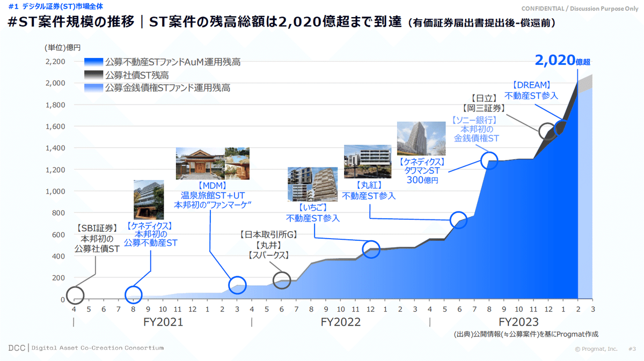Screen dimensions: 644x361
Task: Click the DCC Digital Asset Co-Creation Consortium footer
Action: pos(86,348)
